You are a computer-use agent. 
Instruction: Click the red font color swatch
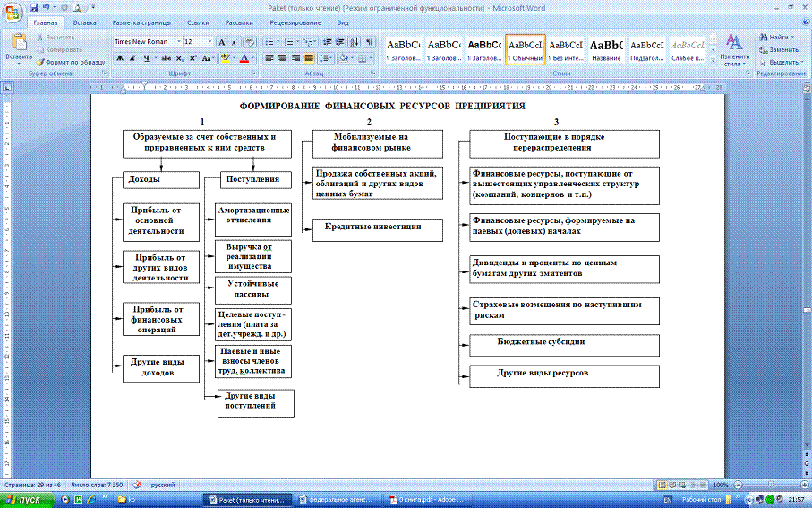pos(244,59)
